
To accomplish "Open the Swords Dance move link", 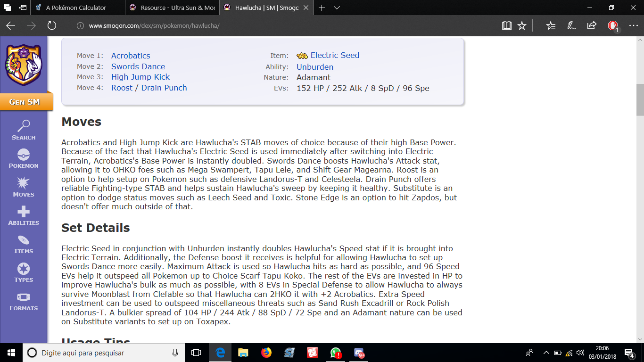I will pyautogui.click(x=138, y=66).
